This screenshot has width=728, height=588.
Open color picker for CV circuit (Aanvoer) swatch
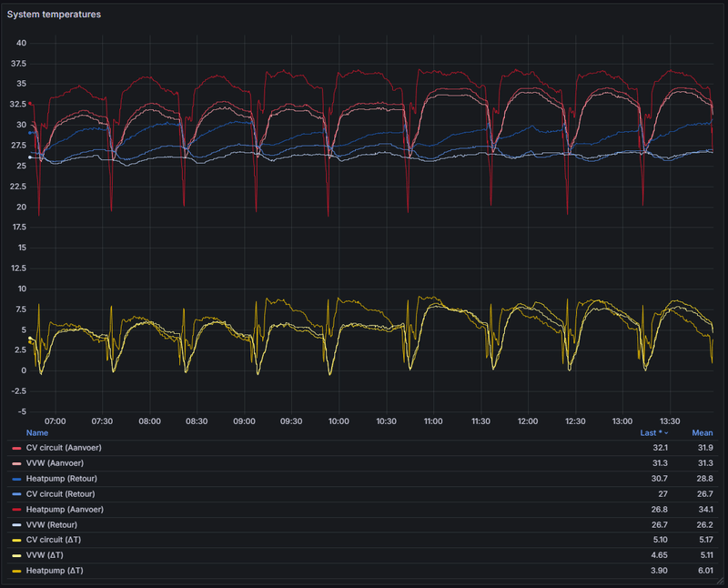16,448
